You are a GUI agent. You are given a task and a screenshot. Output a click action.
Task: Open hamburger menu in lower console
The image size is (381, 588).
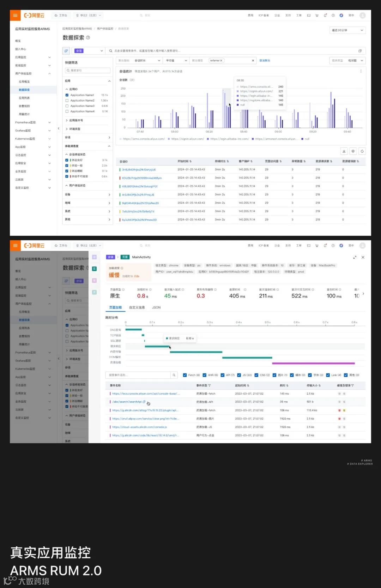coord(15,245)
